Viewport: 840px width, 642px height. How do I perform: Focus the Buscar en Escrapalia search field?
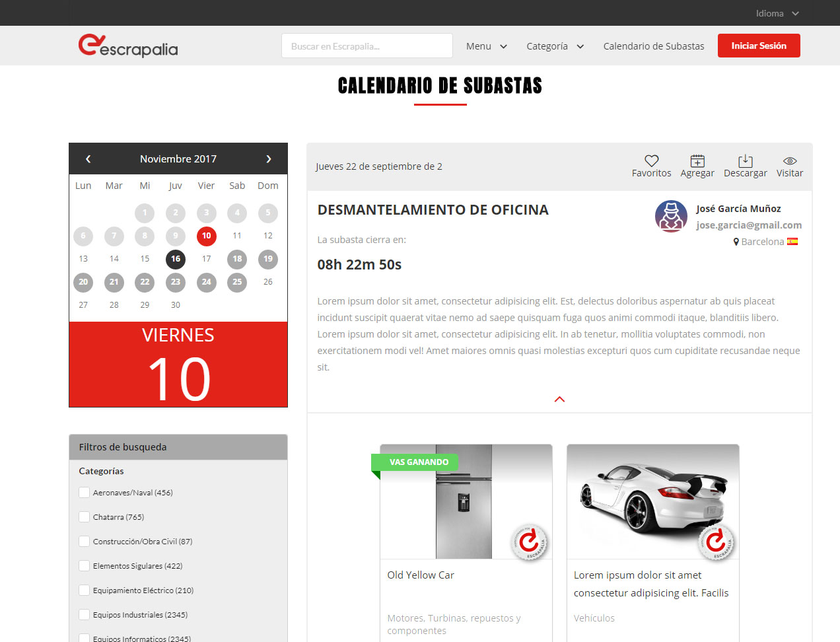click(367, 46)
